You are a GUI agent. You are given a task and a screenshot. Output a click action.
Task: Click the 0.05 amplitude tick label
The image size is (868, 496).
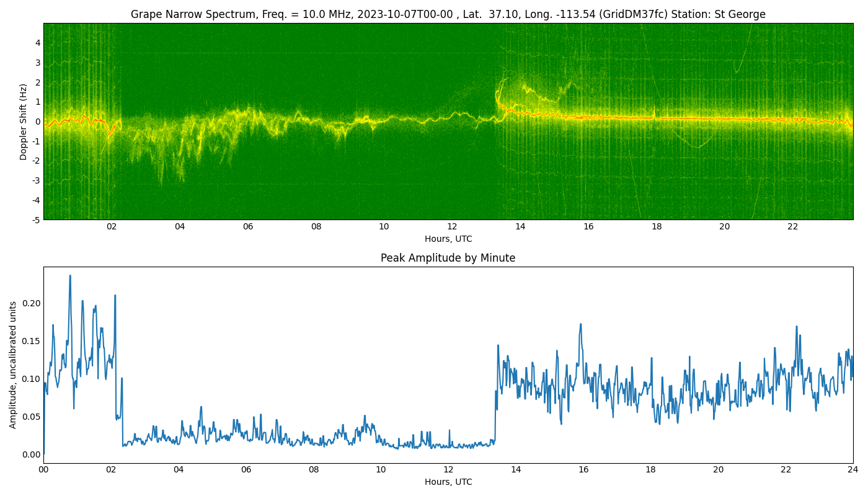pyautogui.click(x=31, y=417)
